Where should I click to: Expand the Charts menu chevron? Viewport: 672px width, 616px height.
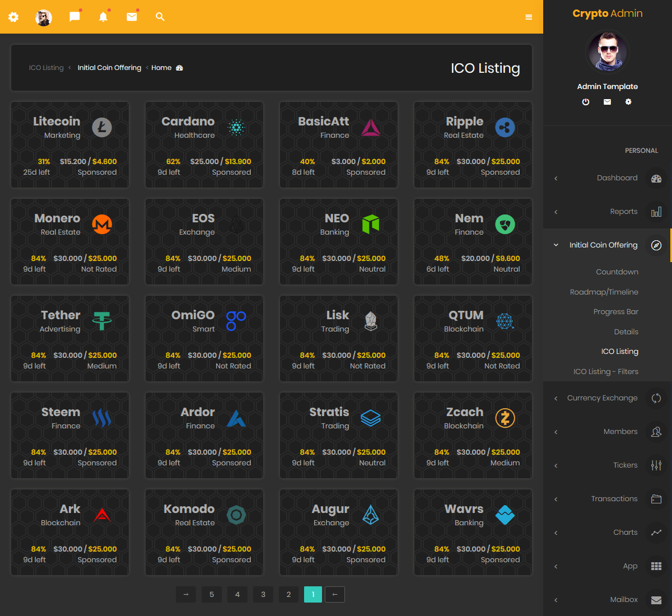(x=556, y=533)
